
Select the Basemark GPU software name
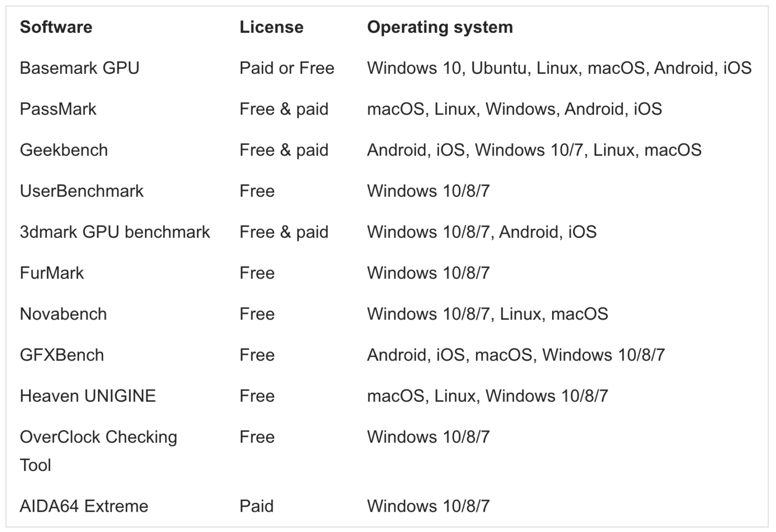tap(79, 68)
